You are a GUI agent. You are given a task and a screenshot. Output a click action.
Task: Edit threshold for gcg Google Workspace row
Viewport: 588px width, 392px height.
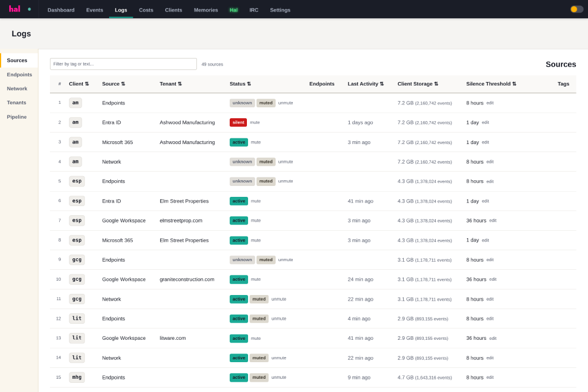tap(493, 280)
